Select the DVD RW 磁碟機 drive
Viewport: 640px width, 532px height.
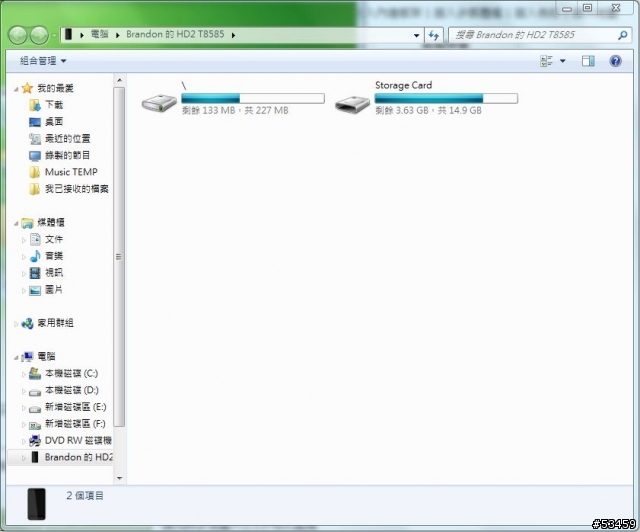tap(78, 441)
